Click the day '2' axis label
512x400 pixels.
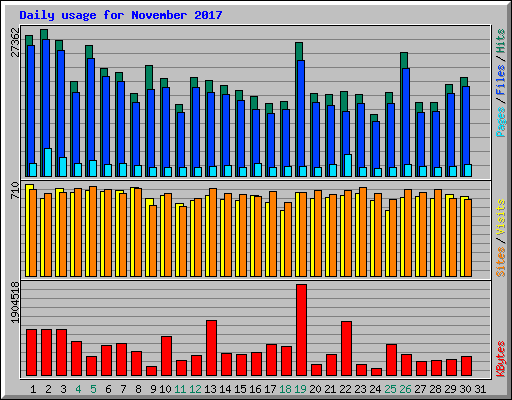pyautogui.click(x=48, y=389)
